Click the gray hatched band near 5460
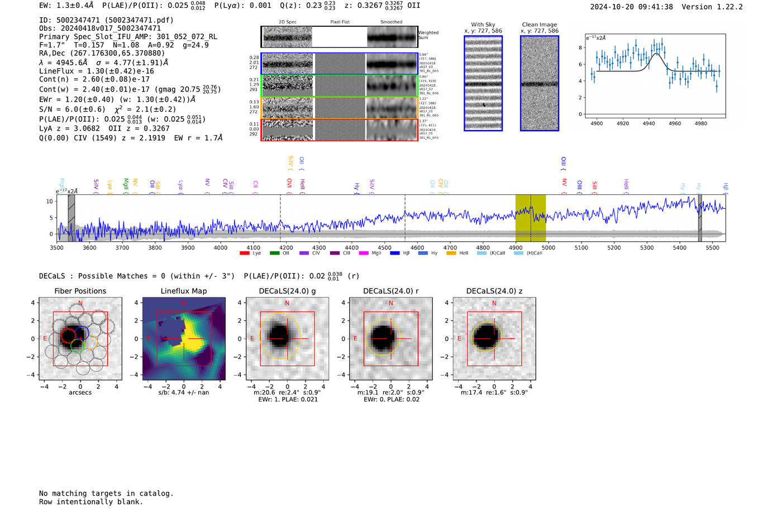The image size is (782, 532). [700, 218]
